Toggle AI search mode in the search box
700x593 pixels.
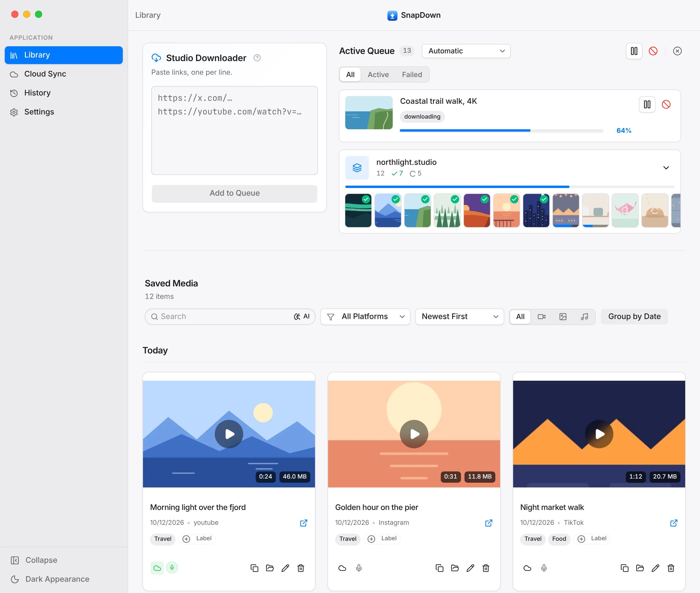coord(302,317)
